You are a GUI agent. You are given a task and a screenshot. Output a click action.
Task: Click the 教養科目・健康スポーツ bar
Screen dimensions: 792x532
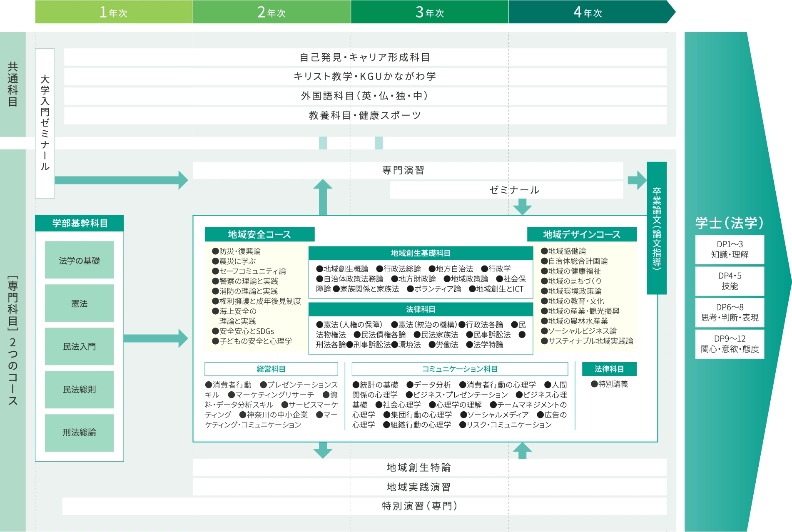point(365,115)
